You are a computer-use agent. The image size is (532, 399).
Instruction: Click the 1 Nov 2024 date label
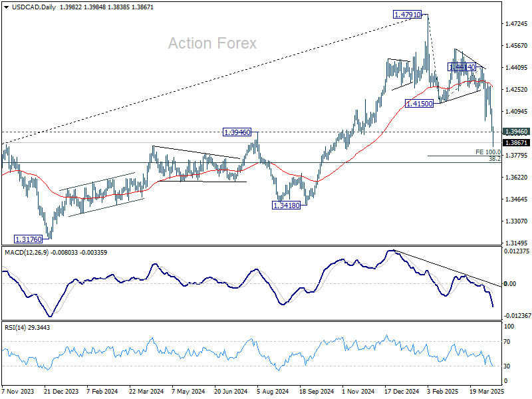tap(358, 392)
